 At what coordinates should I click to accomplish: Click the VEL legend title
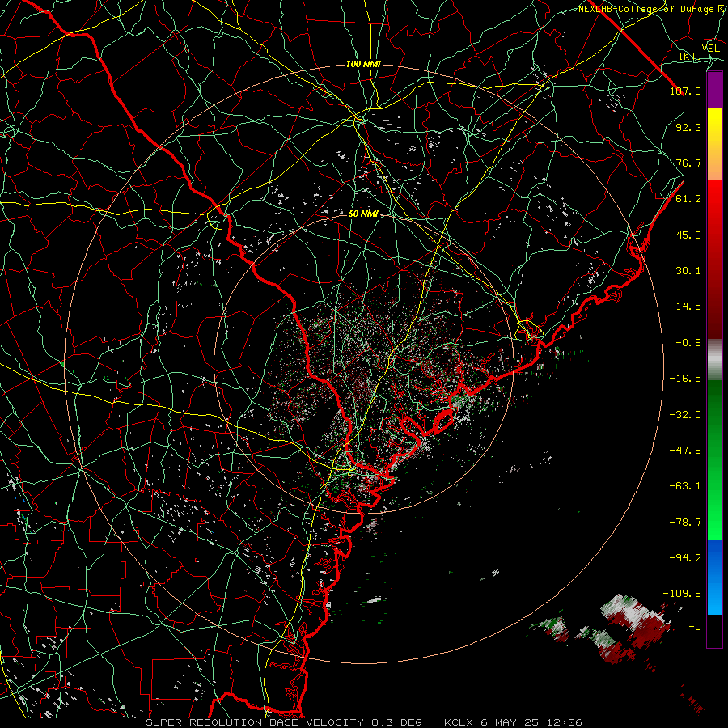click(x=710, y=49)
